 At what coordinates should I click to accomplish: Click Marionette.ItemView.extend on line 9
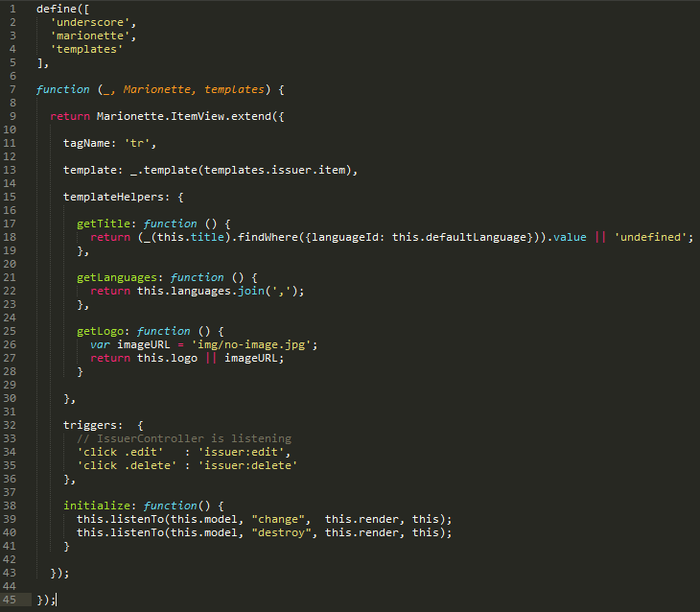click(184, 116)
